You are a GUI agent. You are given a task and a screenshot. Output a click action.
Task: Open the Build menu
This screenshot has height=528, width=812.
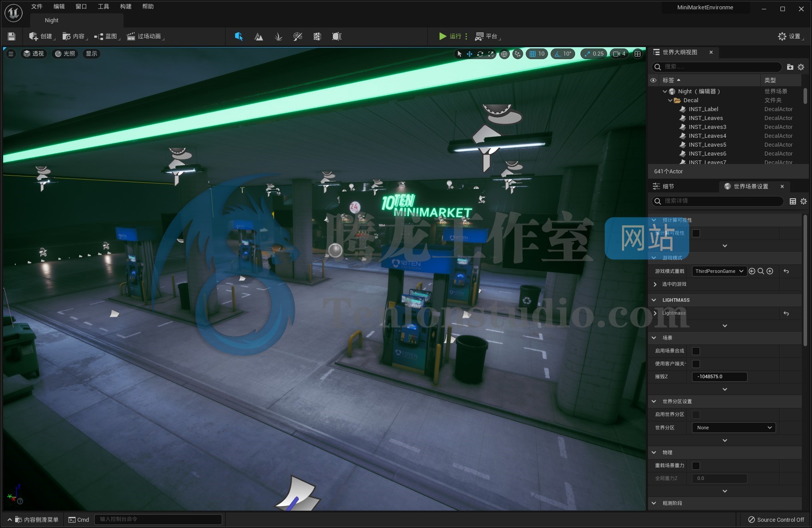tap(126, 7)
